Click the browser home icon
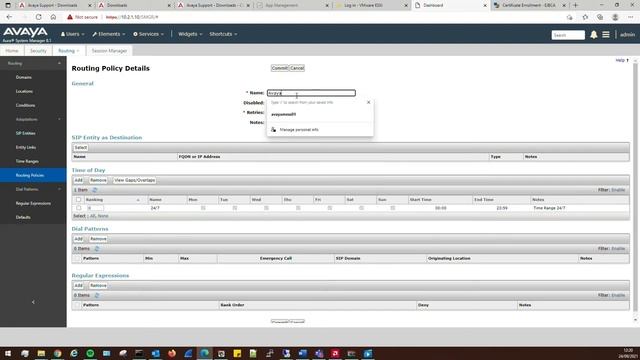The height and width of the screenshot is (360, 640). click(x=53, y=17)
